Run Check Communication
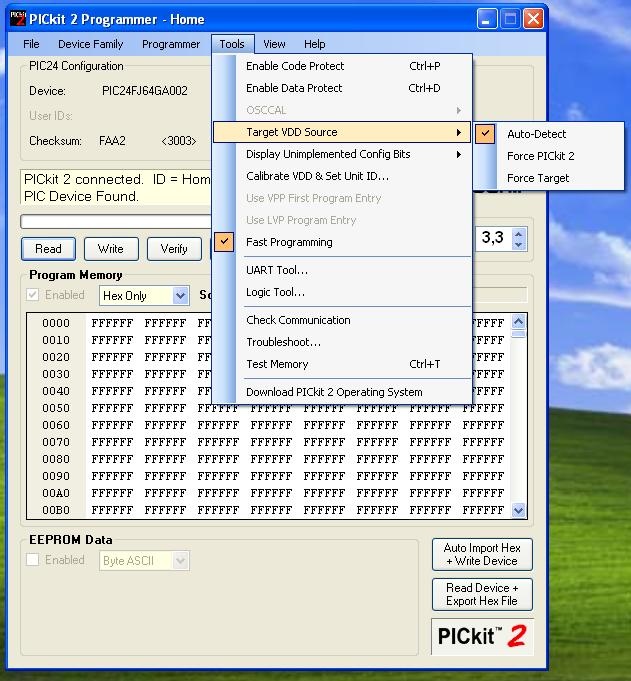The image size is (631, 681). click(342, 320)
